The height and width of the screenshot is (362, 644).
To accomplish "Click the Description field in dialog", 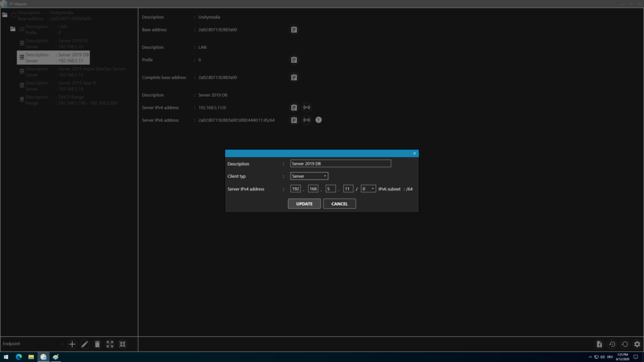I will pyautogui.click(x=340, y=163).
